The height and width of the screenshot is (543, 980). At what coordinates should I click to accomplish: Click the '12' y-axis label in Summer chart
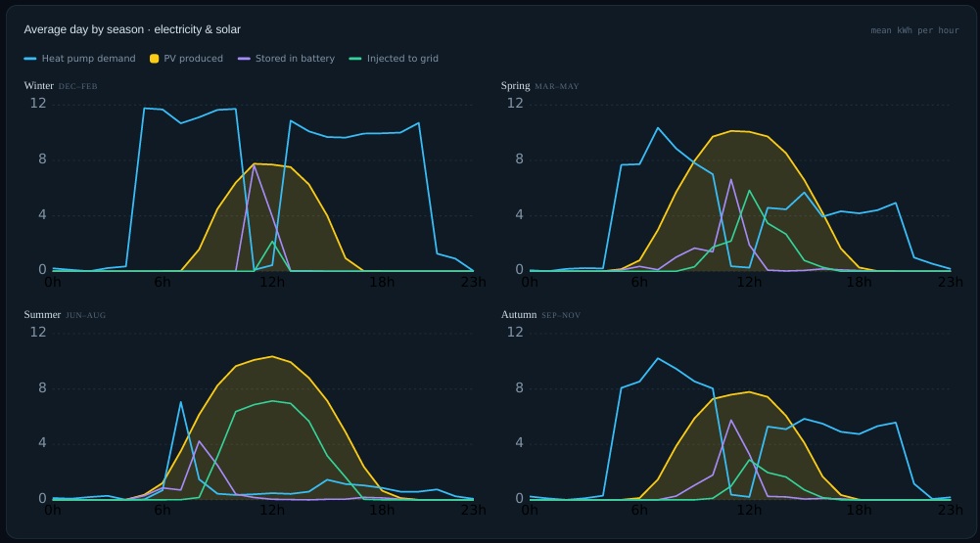(x=38, y=332)
